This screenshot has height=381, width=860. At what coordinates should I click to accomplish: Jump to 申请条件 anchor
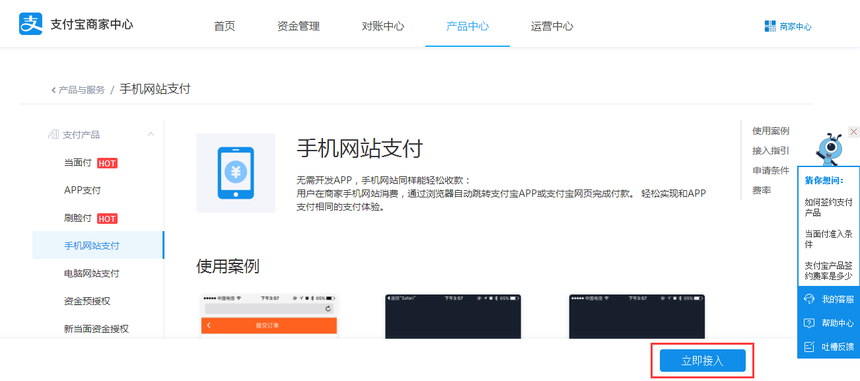click(x=771, y=170)
